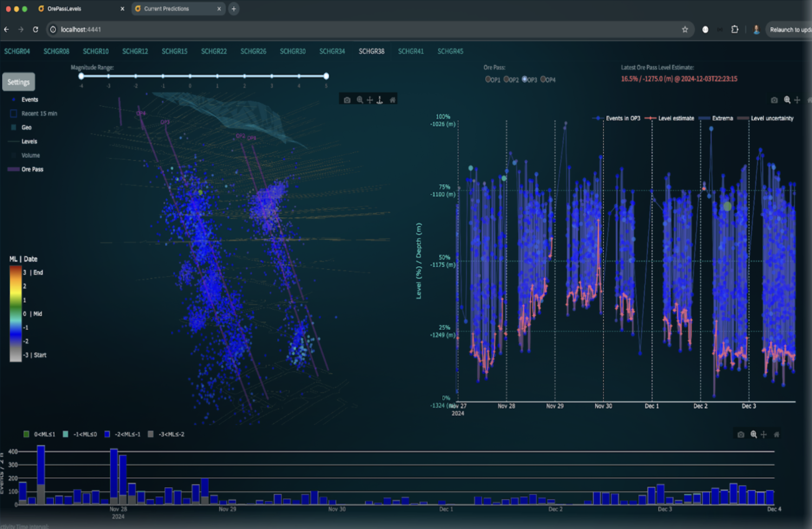Click the camera snapshot icon above 3D view
Viewport: 812px width, 529px height.
[x=347, y=100]
